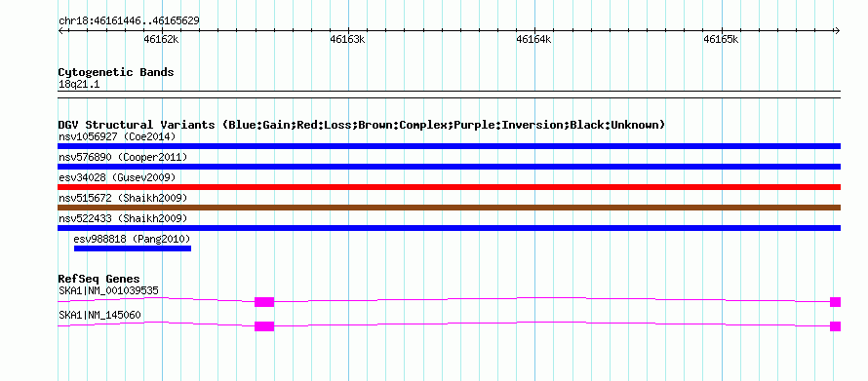The width and height of the screenshot is (868, 381).
Task: Click the 46165k ruler tick label
Action: [x=722, y=40]
